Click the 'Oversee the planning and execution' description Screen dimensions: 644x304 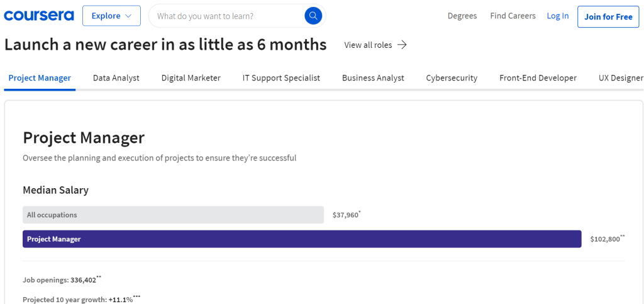pos(159,158)
